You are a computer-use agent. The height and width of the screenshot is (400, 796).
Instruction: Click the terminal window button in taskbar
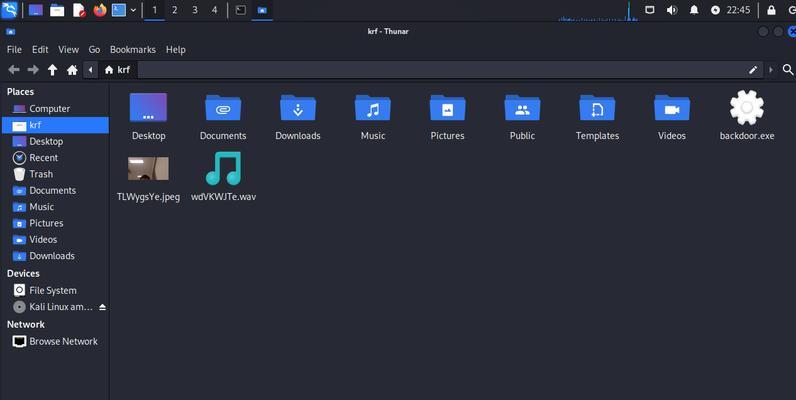[x=241, y=10]
